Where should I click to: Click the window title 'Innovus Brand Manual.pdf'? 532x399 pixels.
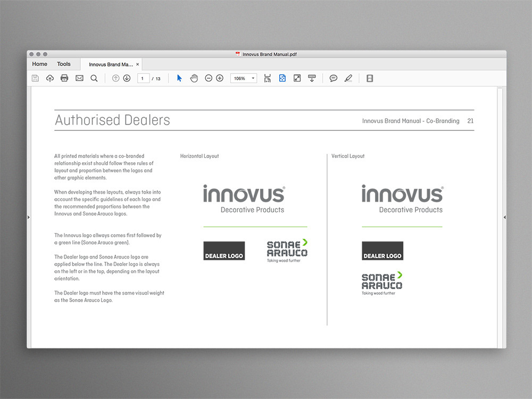[x=269, y=54]
